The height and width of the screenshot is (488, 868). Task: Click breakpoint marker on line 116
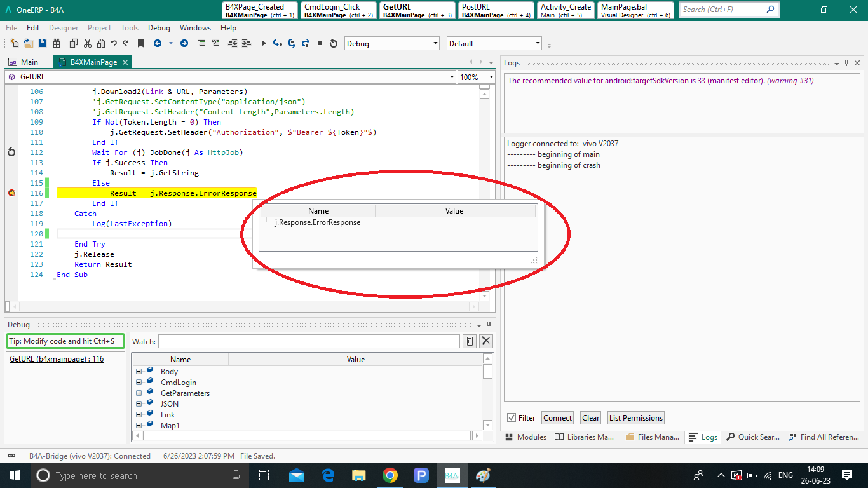tap(11, 193)
